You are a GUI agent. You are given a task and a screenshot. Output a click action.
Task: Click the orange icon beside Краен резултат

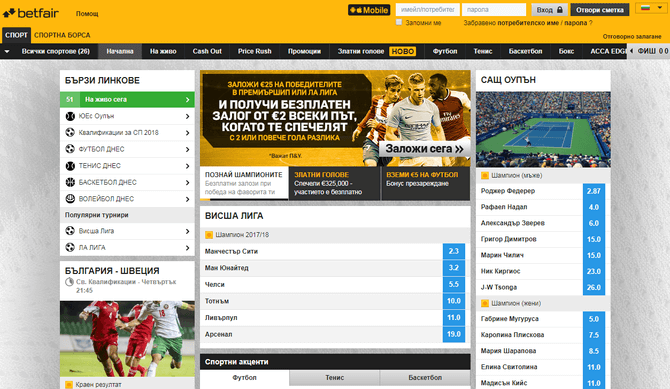coord(69,385)
